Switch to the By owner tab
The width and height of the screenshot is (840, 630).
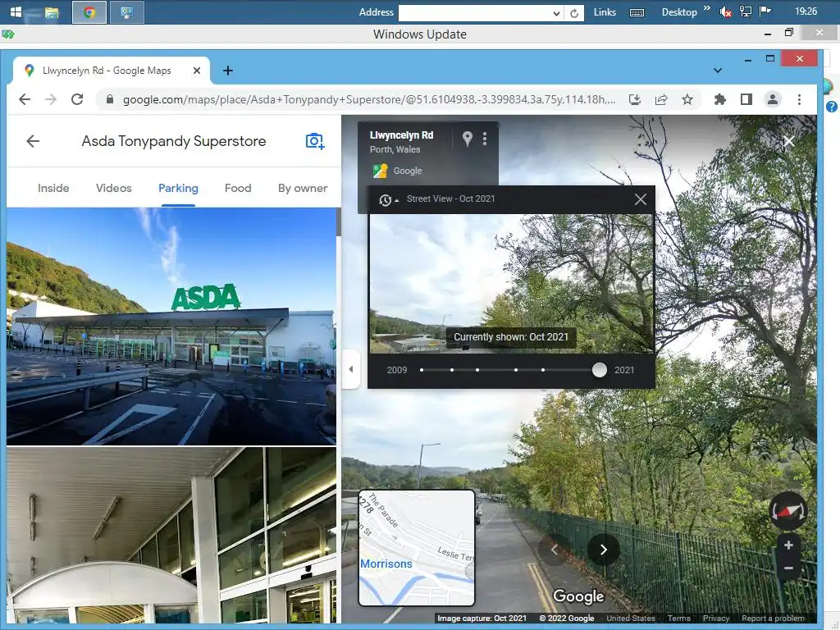click(x=303, y=188)
